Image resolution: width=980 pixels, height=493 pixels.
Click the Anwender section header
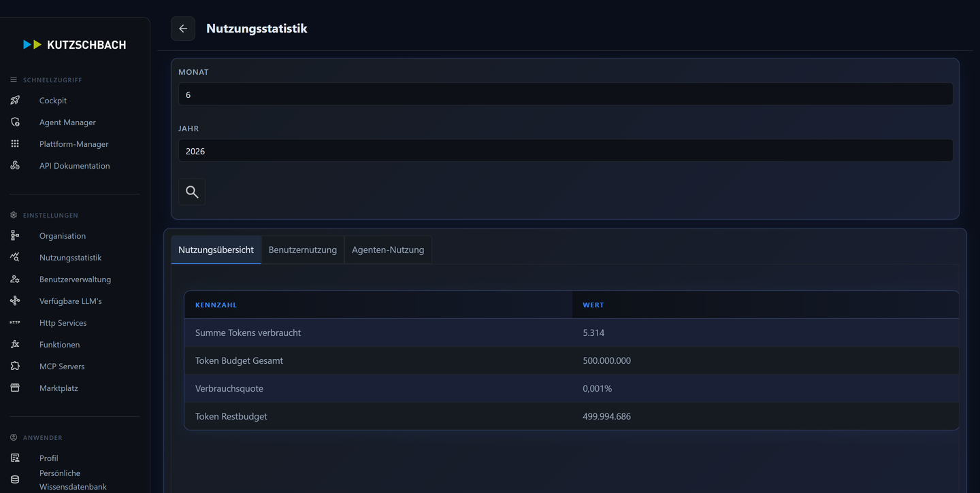pos(43,438)
